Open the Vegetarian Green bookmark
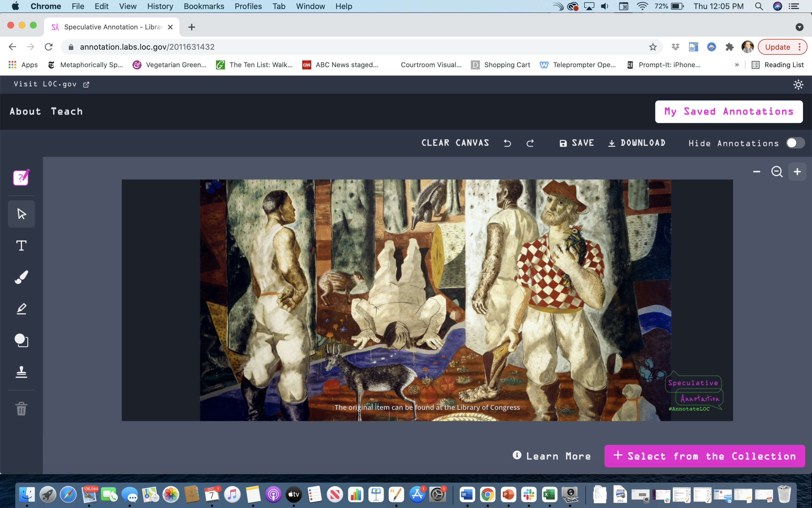The height and width of the screenshot is (508, 812). 170,65
